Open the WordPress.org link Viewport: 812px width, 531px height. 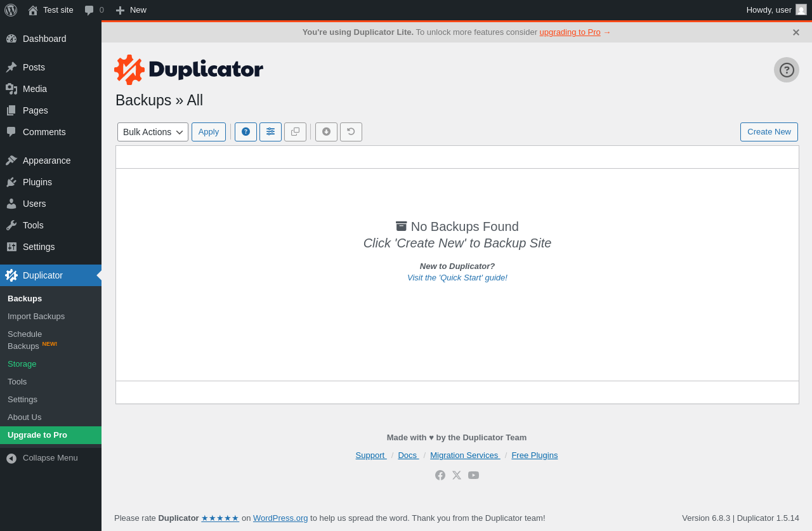pos(280,518)
